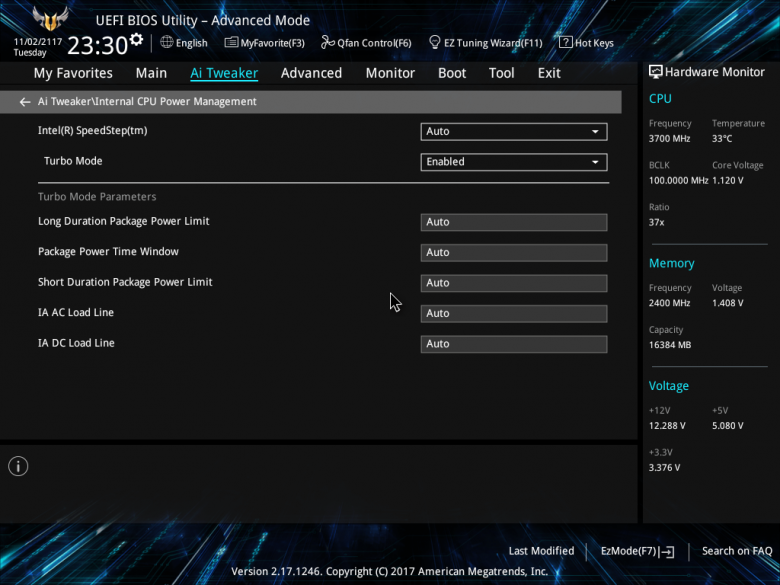Open the Turbo Mode dropdown
The height and width of the screenshot is (585, 780).
[x=514, y=162]
